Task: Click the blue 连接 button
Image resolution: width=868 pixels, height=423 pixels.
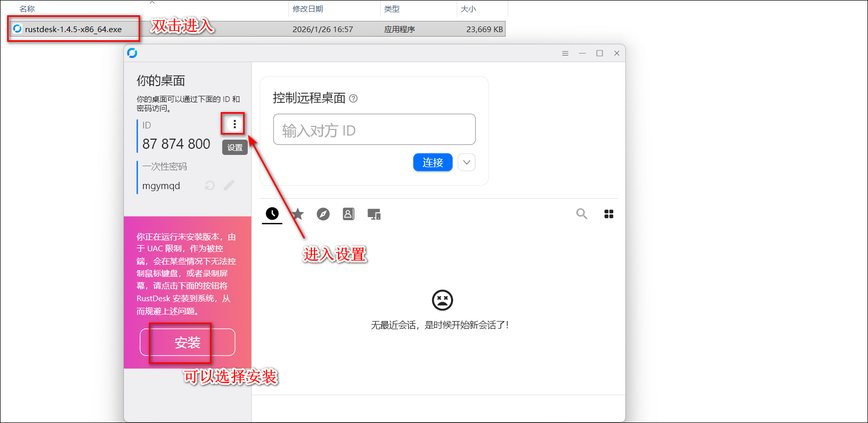Action: [433, 163]
